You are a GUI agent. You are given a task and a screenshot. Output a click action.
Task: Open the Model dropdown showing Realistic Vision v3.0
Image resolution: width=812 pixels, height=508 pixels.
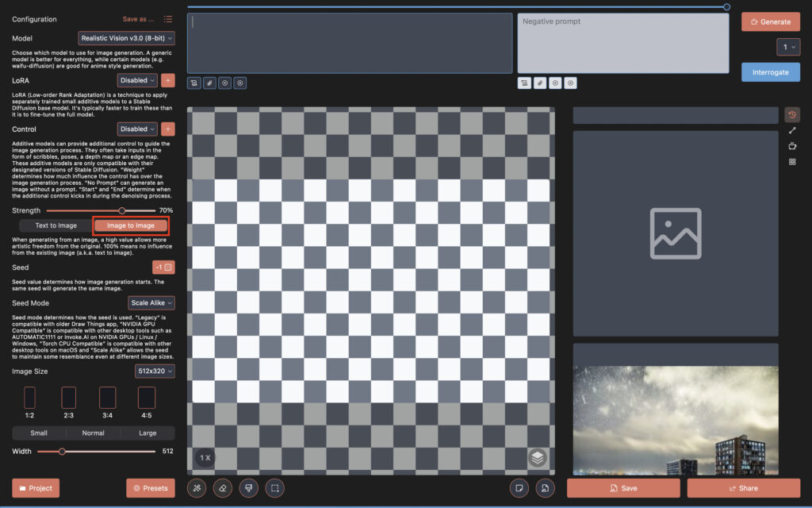point(126,37)
